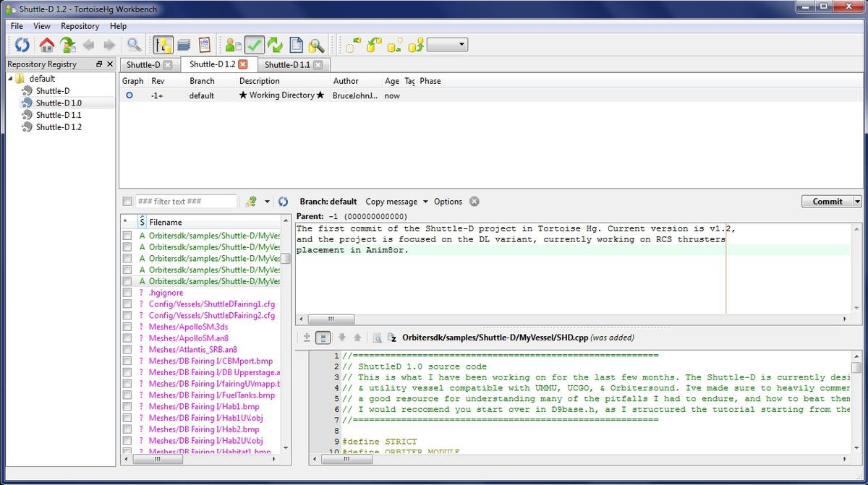Screen dimensions: 868x485
Task: Open the search/grep magnifier over file icon
Action: (316, 45)
